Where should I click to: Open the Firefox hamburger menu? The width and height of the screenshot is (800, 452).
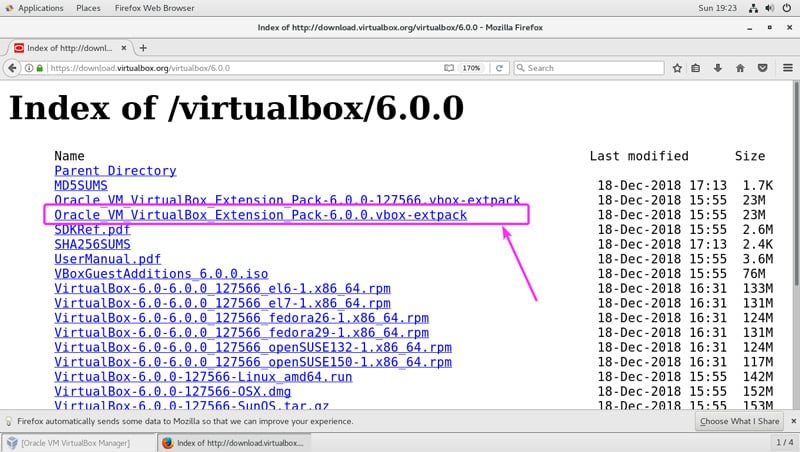[x=788, y=68]
